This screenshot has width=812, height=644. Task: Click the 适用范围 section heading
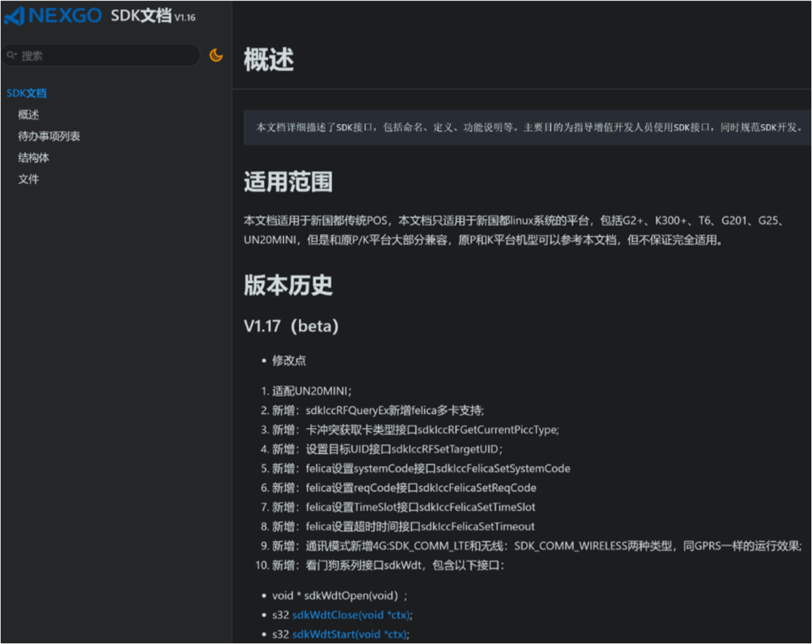coord(288,181)
